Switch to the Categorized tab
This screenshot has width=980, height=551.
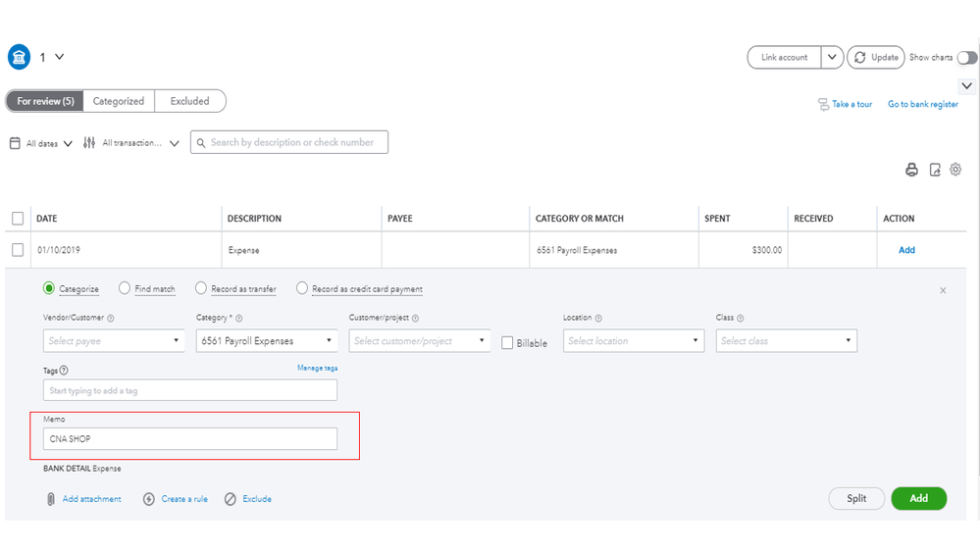click(x=119, y=101)
